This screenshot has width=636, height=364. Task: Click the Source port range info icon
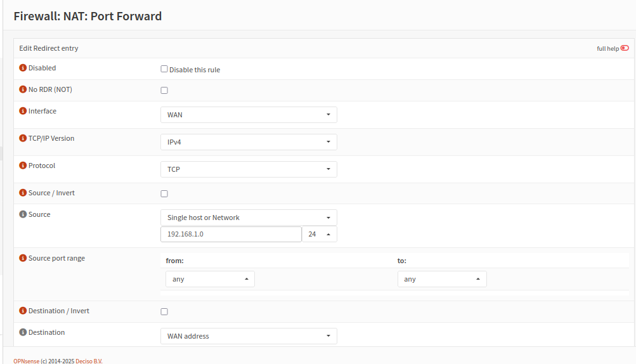point(23,258)
